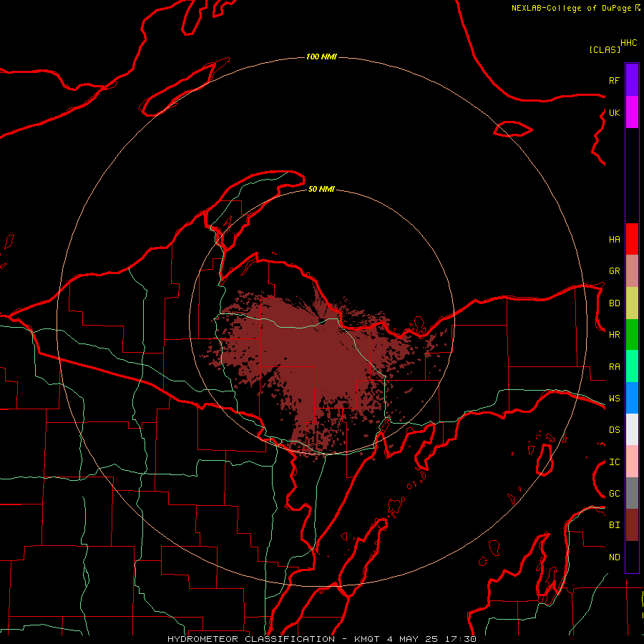This screenshot has width=644, height=644.
Task: Click the GC legend label
Action: [614, 494]
